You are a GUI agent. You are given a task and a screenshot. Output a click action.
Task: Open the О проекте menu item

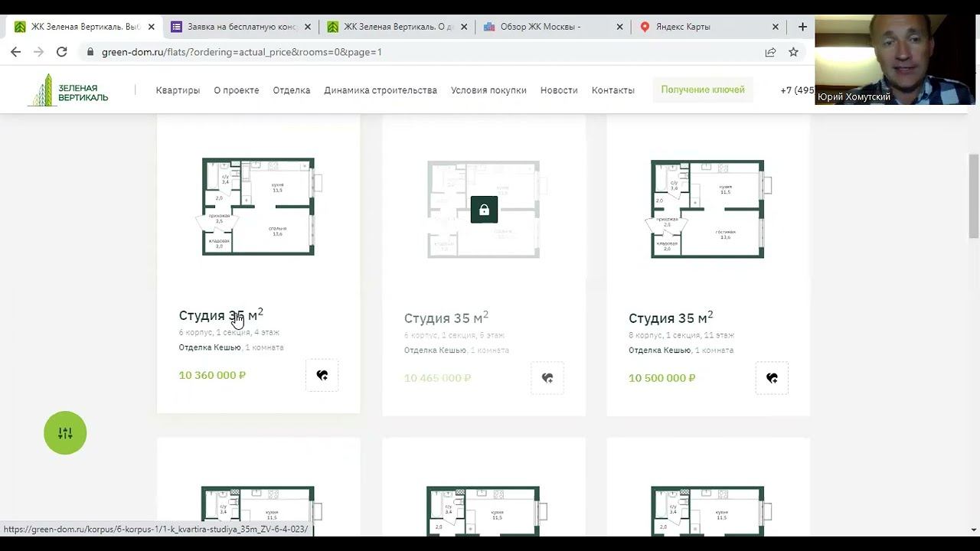[x=237, y=90]
